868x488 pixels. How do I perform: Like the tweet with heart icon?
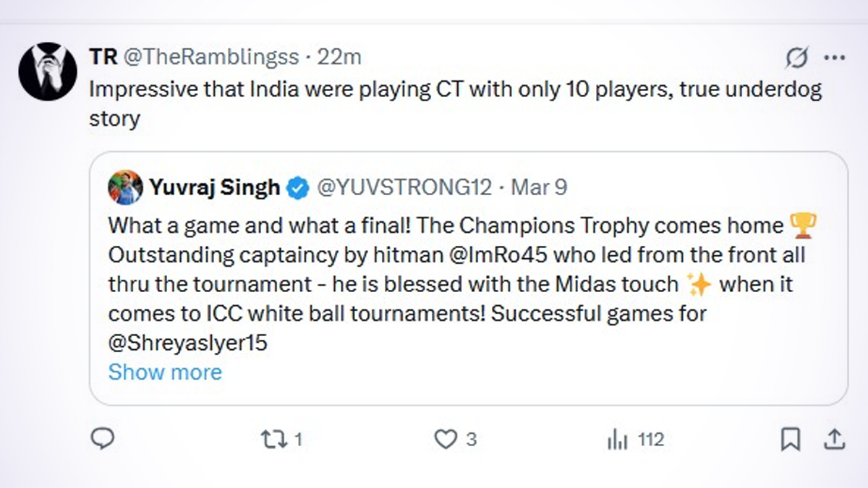pyautogui.click(x=446, y=439)
